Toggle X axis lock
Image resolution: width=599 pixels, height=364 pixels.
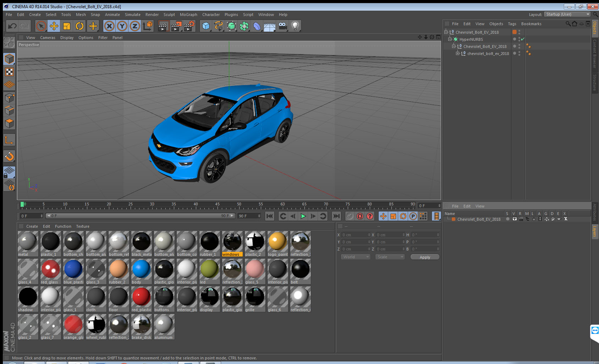click(x=109, y=26)
